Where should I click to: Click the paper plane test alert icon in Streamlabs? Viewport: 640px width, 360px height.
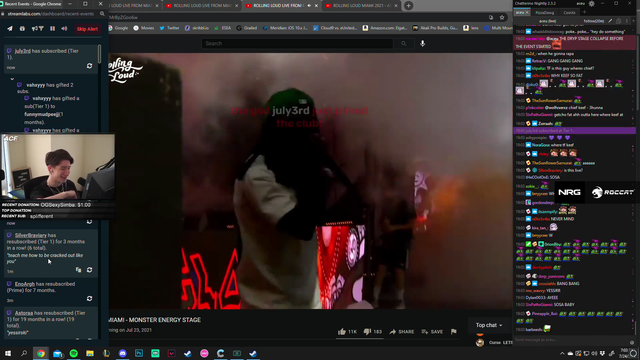tap(10, 29)
